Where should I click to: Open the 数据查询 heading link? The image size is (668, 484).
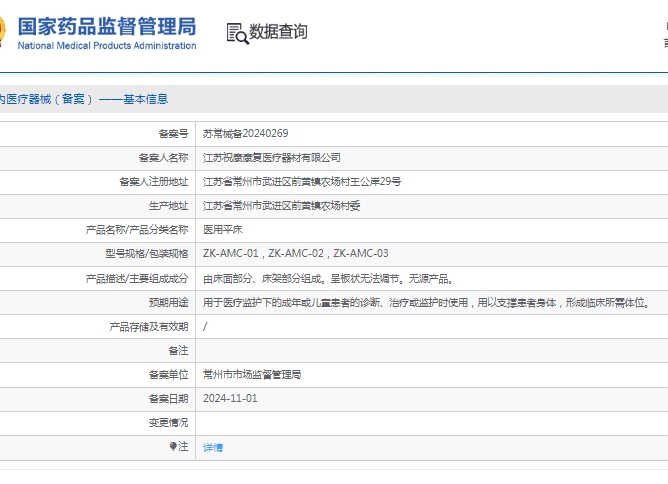[278, 32]
